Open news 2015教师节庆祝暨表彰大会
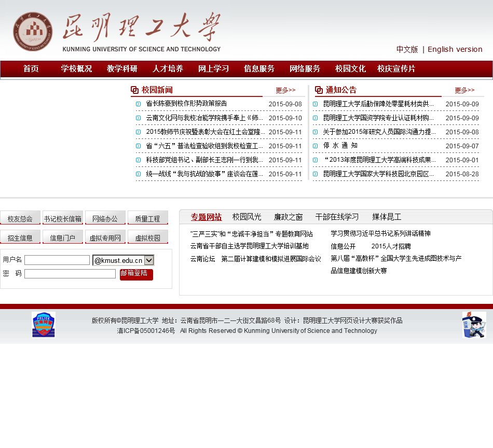This screenshot has width=493, height=448. [x=206, y=132]
